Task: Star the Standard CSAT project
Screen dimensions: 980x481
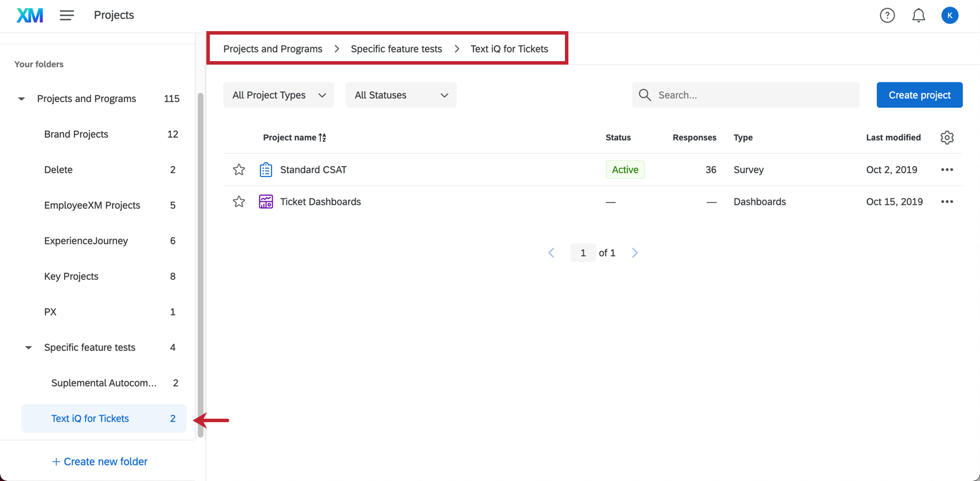Action: tap(239, 170)
